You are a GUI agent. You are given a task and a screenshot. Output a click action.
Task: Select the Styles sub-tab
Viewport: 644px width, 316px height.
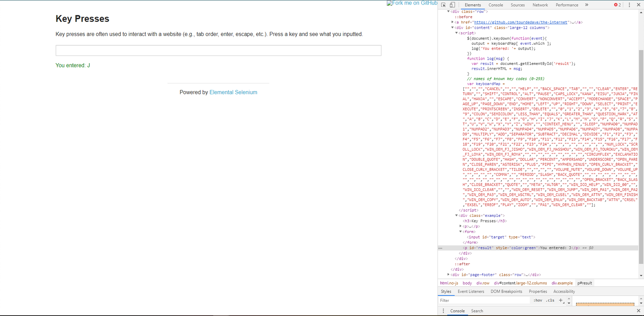coord(446,291)
